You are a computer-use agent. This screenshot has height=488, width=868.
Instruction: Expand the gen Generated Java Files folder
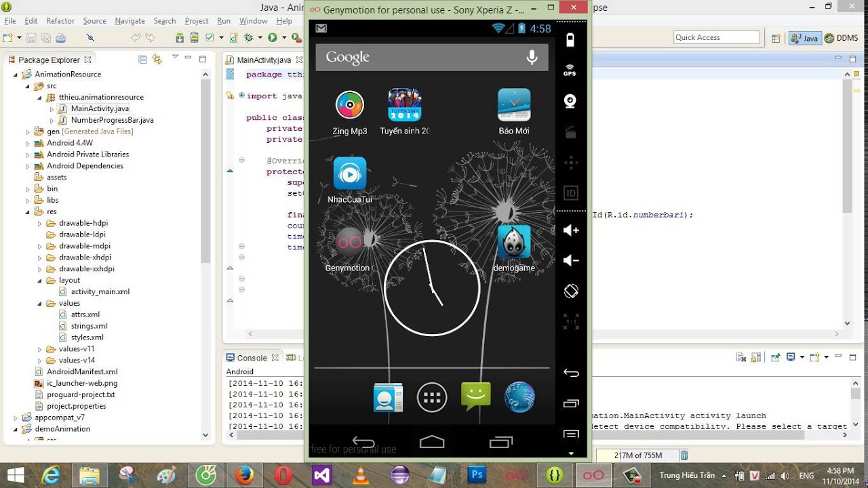[x=28, y=131]
